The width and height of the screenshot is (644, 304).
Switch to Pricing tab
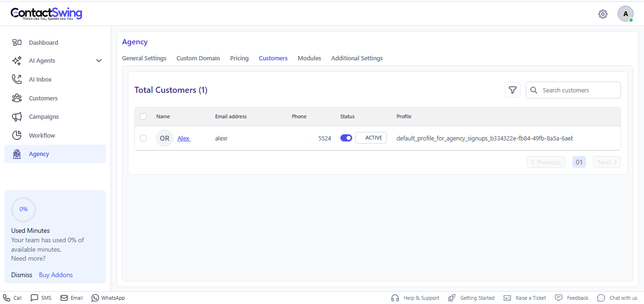tap(239, 58)
